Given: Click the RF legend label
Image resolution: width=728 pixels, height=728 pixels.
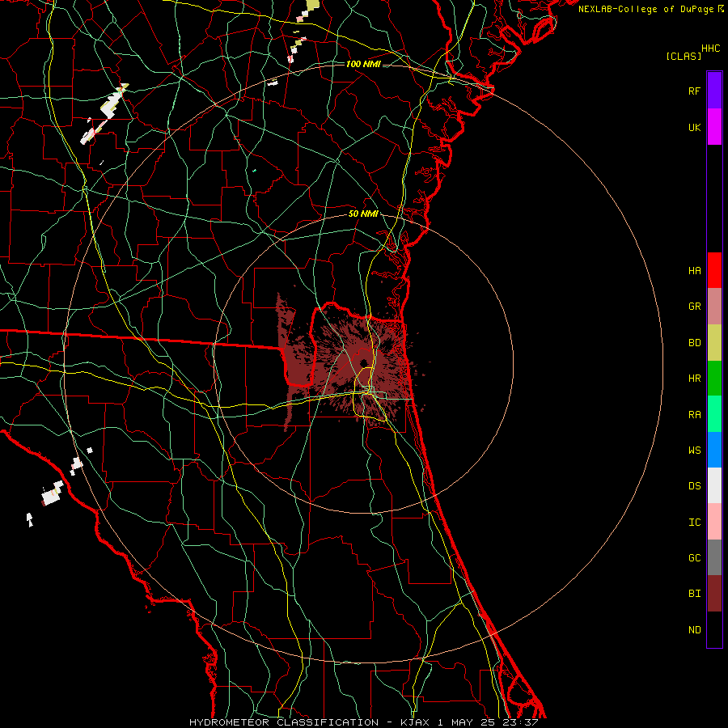Looking at the screenshot, I should pyautogui.click(x=694, y=91).
